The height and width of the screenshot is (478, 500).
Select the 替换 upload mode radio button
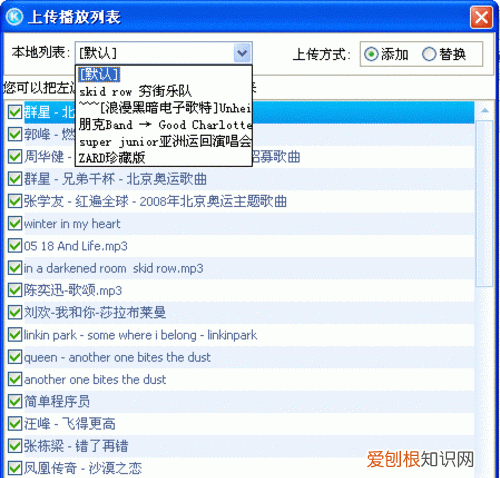[x=429, y=54]
